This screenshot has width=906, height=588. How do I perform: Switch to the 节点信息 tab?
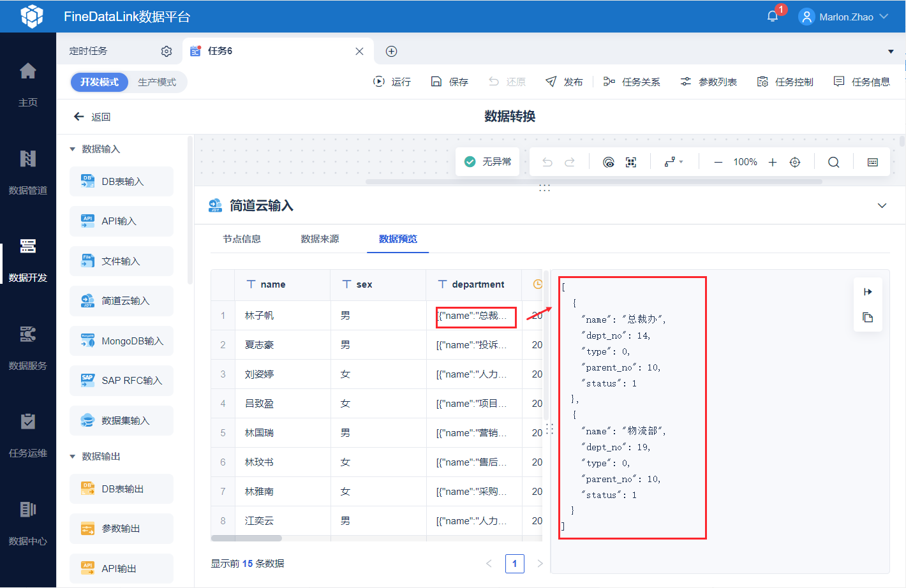242,239
